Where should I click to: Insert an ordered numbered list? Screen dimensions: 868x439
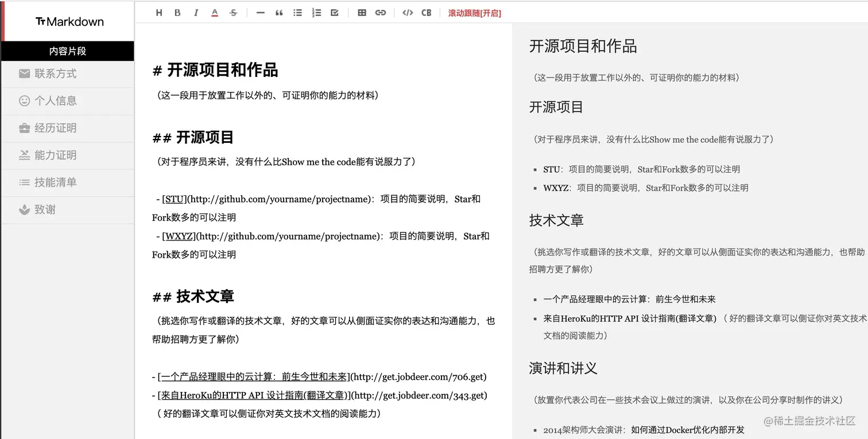pos(316,13)
